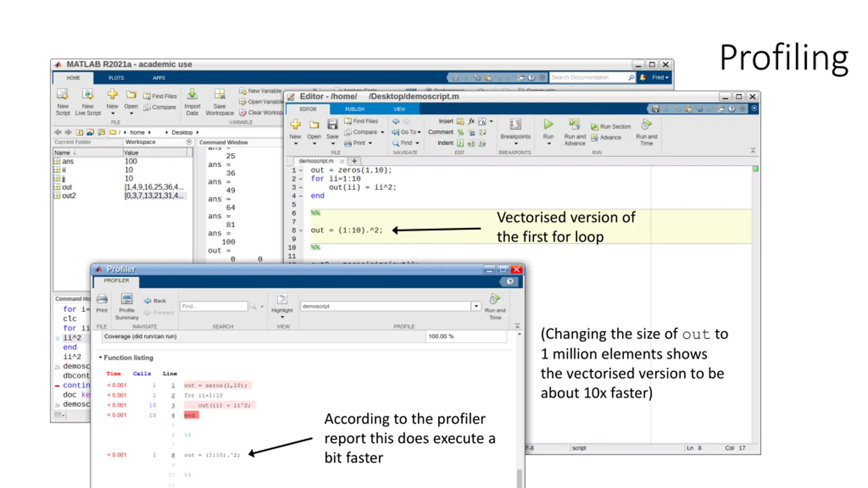Viewport: 868px width, 488px height.
Task: Click Run and Time in Editor toolstrip
Action: [x=646, y=125]
